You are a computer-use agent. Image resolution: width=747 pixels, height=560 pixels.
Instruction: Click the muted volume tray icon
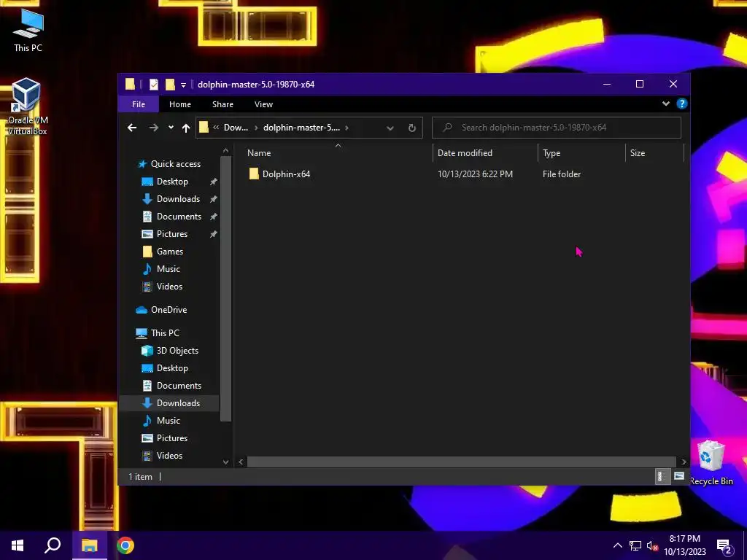(x=652, y=546)
